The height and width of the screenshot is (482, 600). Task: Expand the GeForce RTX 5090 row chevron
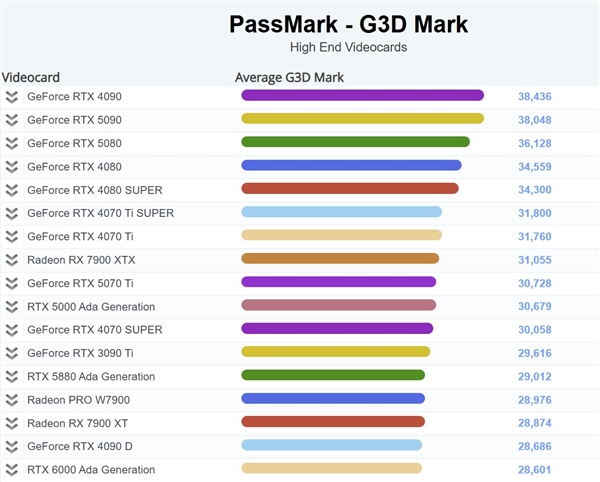(12, 120)
